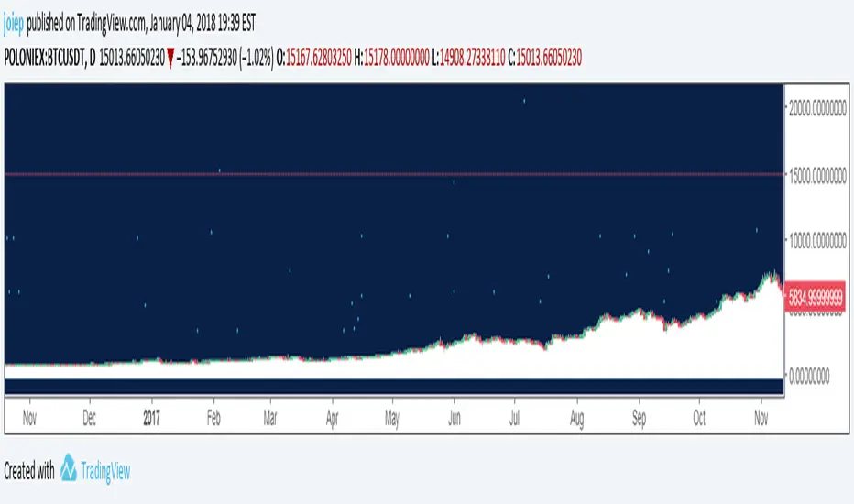The image size is (854, 504).
Task: Click the low value L:14908.27338110
Action: (468, 57)
